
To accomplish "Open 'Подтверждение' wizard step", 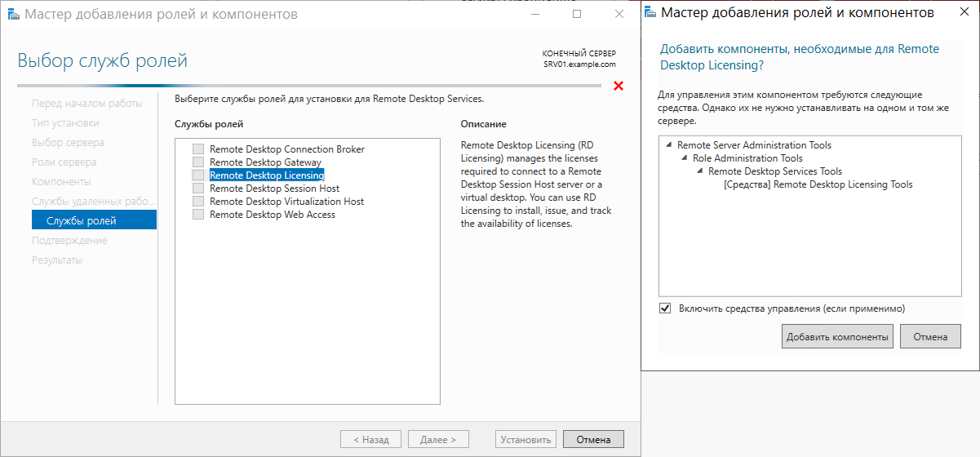I will (69, 241).
